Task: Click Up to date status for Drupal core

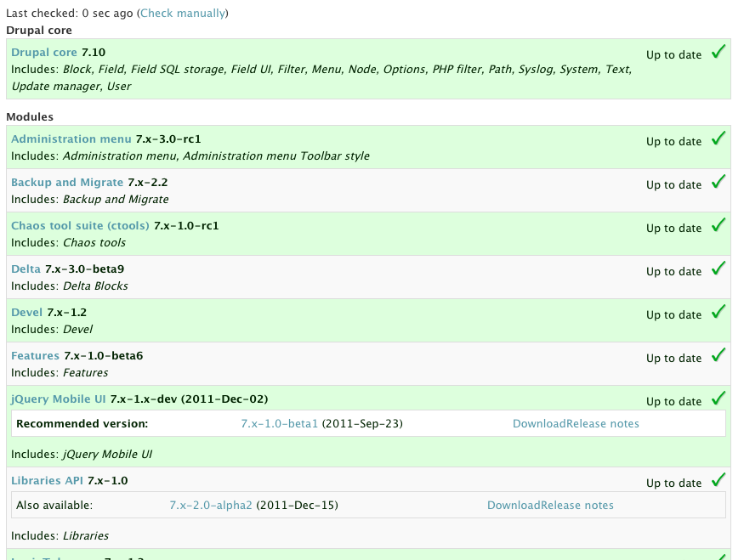Action: click(x=673, y=55)
